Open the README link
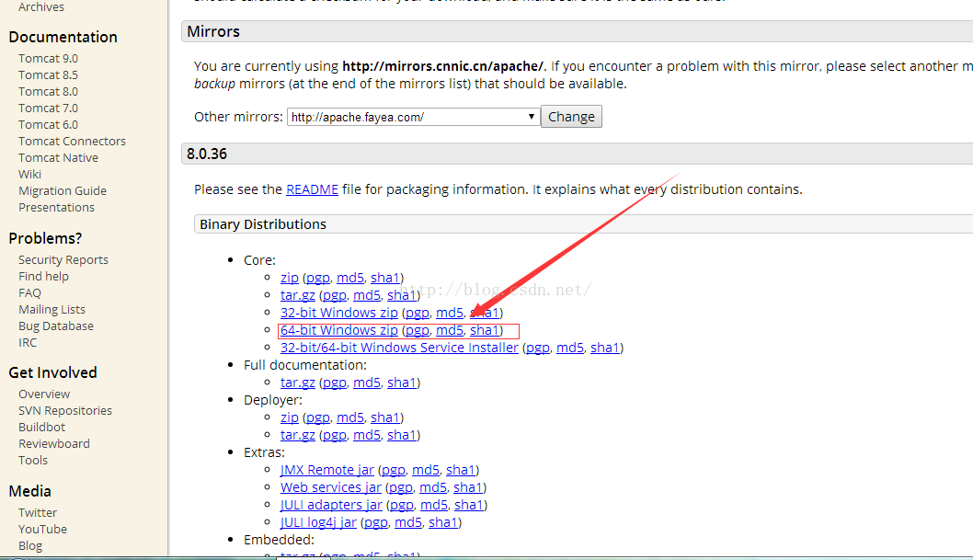 [x=312, y=189]
